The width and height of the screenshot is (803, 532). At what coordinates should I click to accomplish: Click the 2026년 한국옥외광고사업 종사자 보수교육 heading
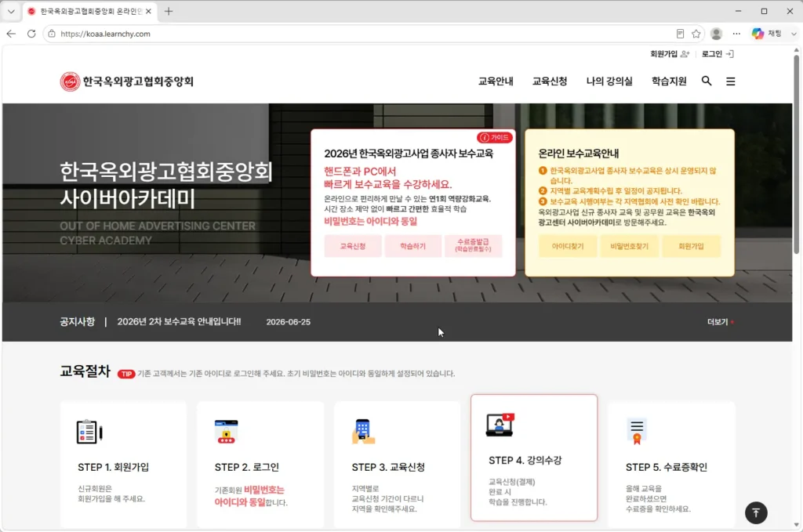click(x=409, y=154)
